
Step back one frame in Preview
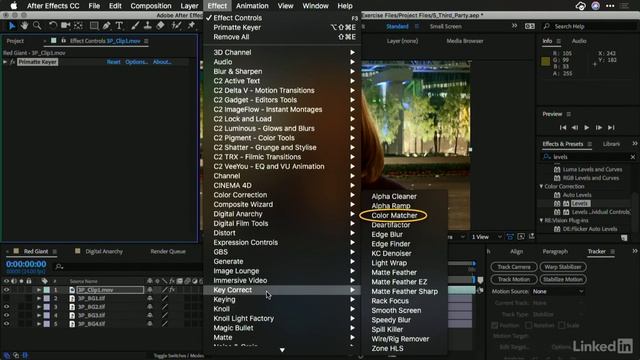pyautogui.click(x=575, y=128)
